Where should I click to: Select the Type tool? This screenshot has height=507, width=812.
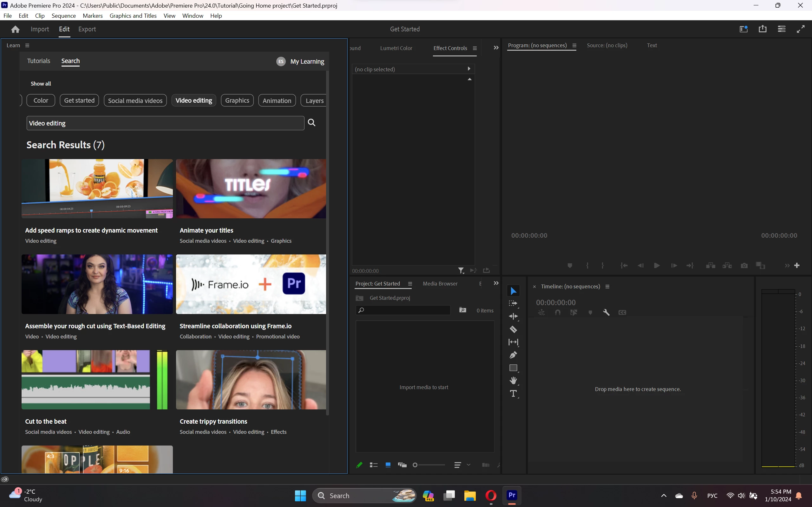tap(513, 394)
